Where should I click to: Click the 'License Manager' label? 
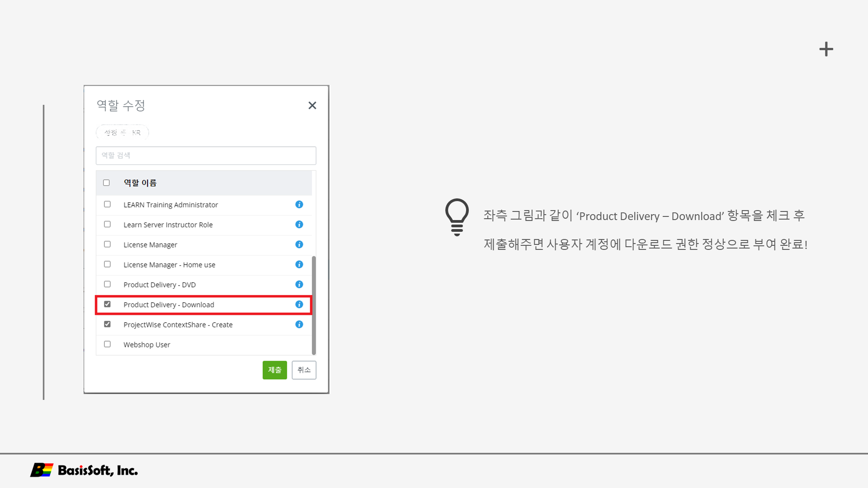[x=150, y=245]
